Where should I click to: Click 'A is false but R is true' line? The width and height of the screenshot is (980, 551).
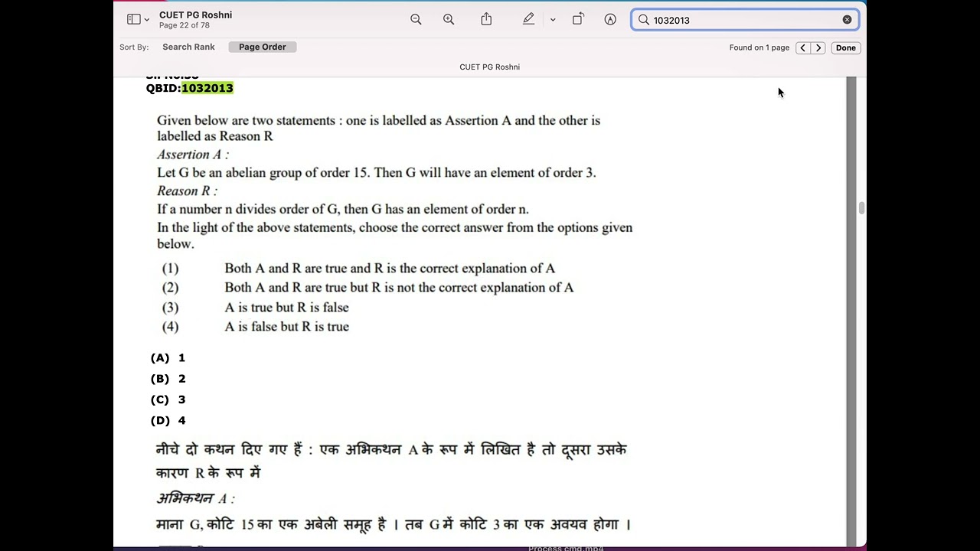point(286,327)
